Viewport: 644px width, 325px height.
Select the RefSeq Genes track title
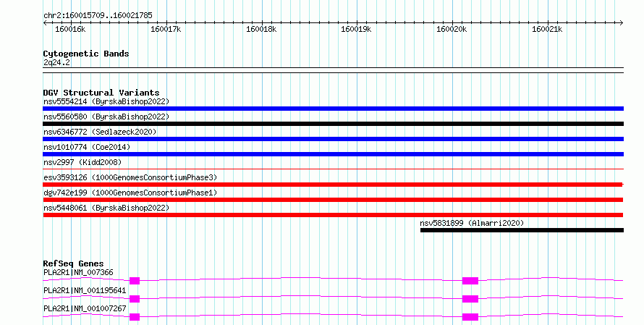[73, 263]
